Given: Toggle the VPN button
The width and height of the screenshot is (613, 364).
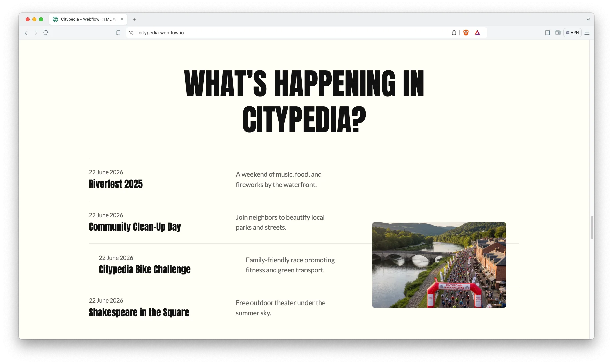Looking at the screenshot, I should tap(572, 33).
